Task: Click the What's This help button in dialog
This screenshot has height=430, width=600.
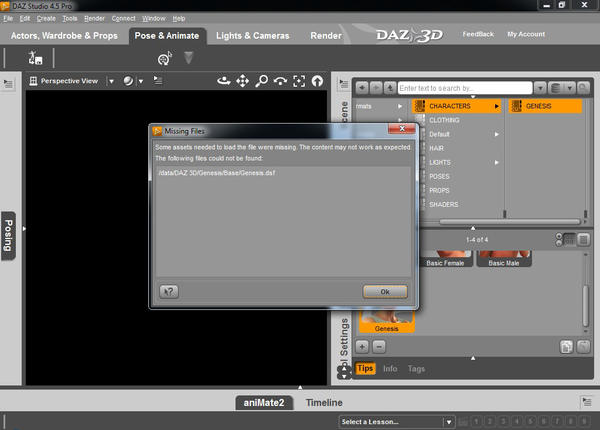Action: (169, 292)
